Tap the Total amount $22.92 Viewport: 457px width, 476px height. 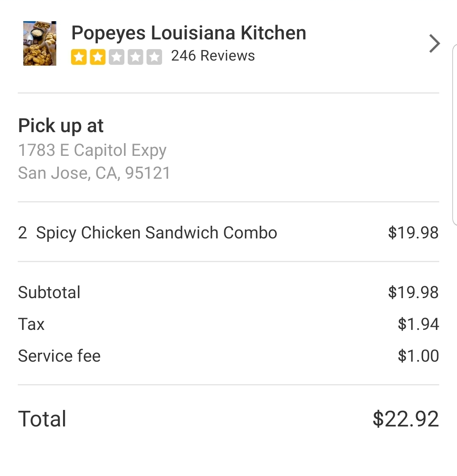coord(405,419)
